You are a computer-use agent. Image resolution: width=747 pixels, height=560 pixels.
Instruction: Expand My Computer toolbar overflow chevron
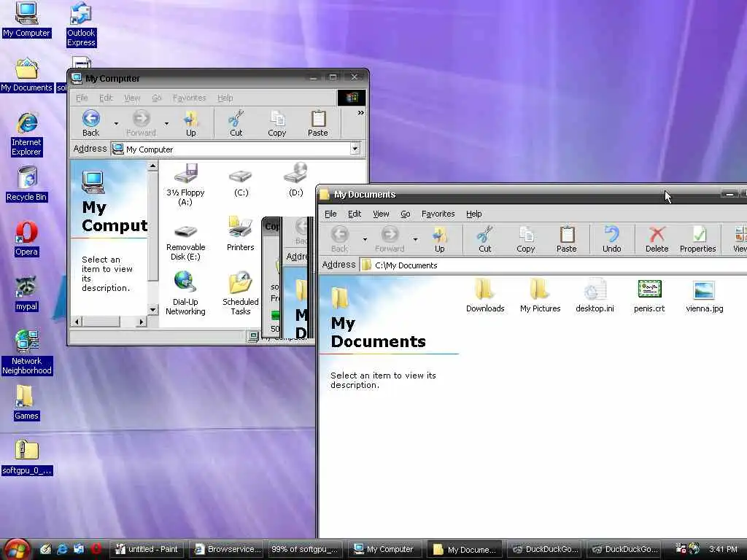tap(360, 113)
